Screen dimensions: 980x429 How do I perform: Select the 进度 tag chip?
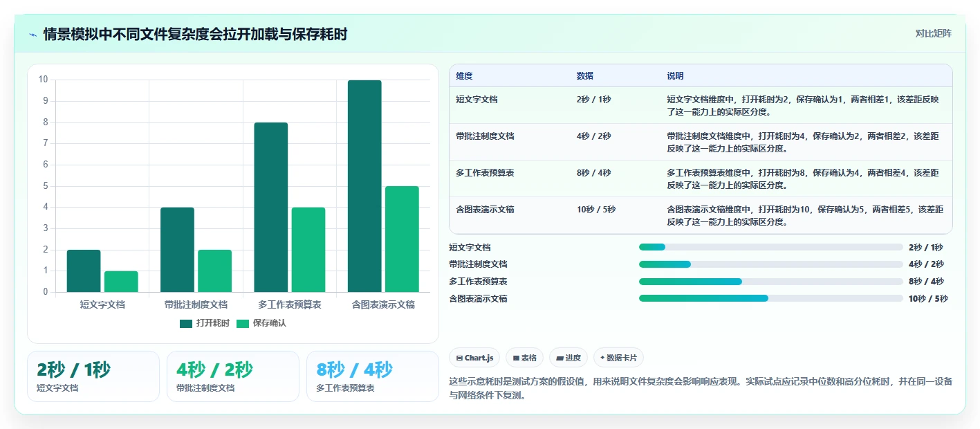point(568,358)
